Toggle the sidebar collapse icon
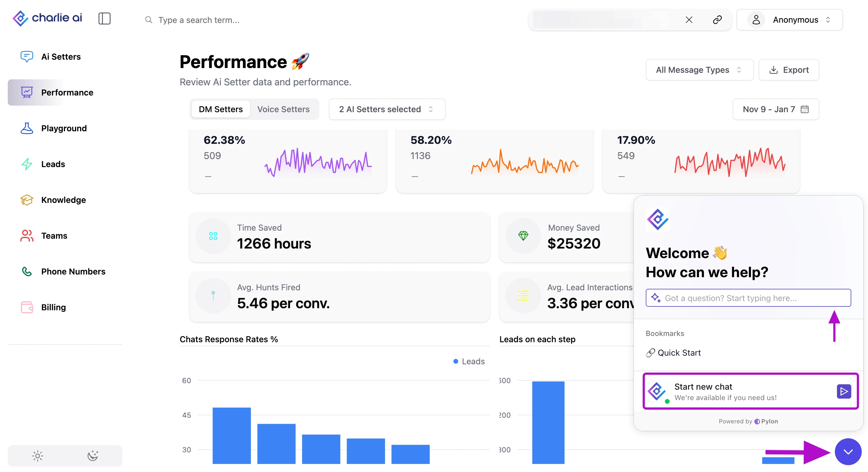 pos(104,18)
